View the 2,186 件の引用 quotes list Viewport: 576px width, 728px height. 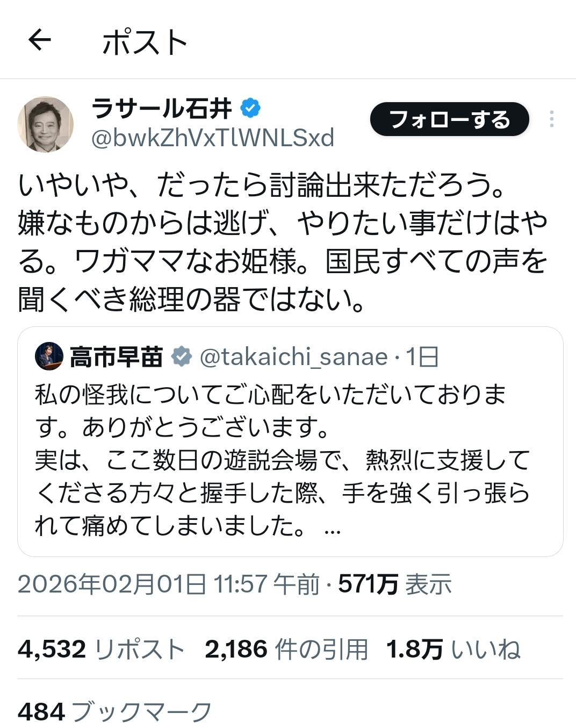point(286,649)
